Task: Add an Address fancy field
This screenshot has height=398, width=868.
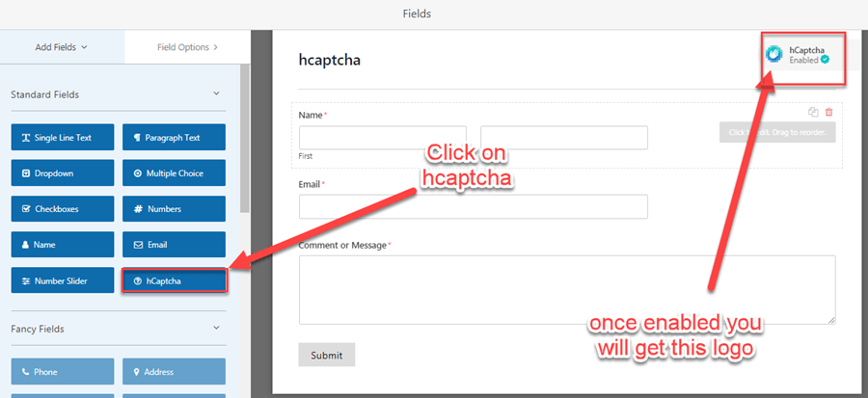Action: coord(174,372)
